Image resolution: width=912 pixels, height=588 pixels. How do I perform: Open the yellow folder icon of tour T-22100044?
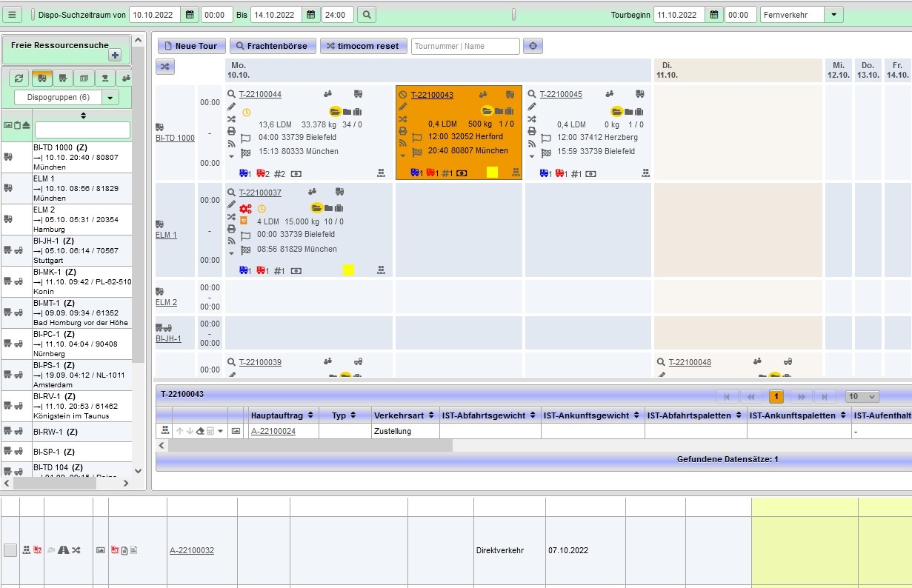(x=335, y=112)
